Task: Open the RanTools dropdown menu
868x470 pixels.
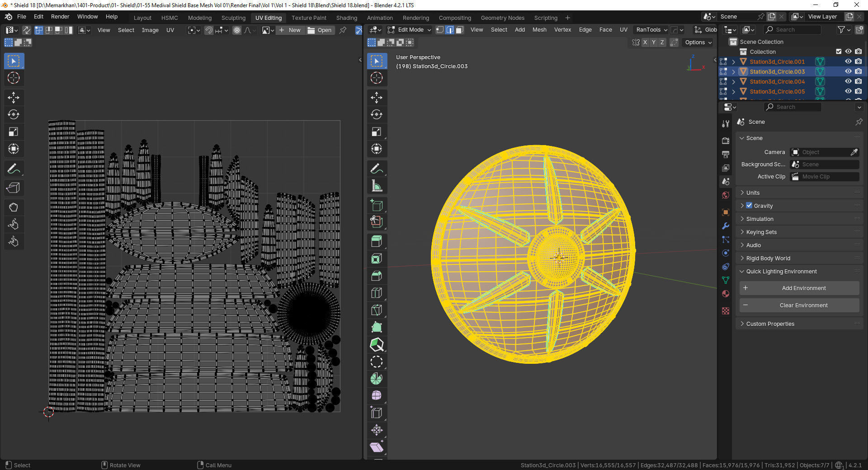Action: point(651,30)
